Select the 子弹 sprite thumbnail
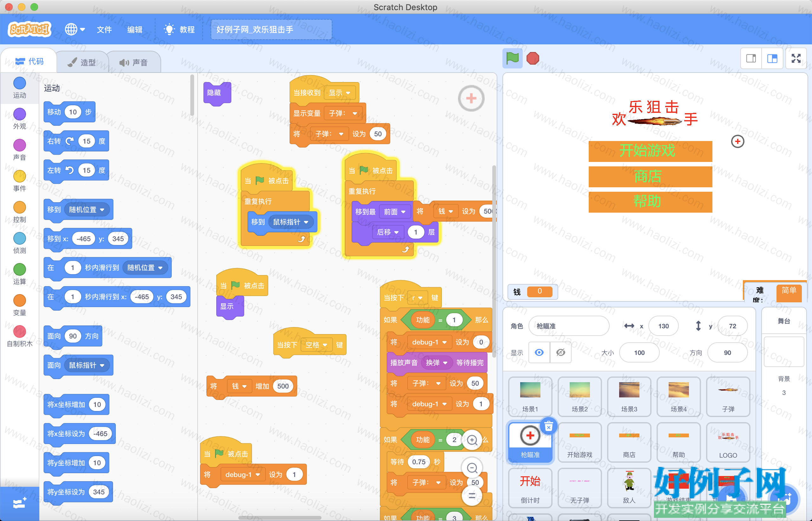 point(728,397)
